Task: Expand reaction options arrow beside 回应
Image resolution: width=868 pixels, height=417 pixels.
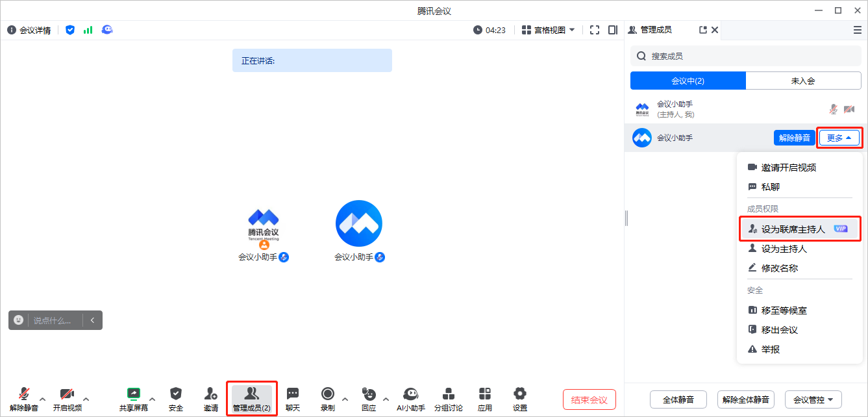Action: tap(386, 399)
